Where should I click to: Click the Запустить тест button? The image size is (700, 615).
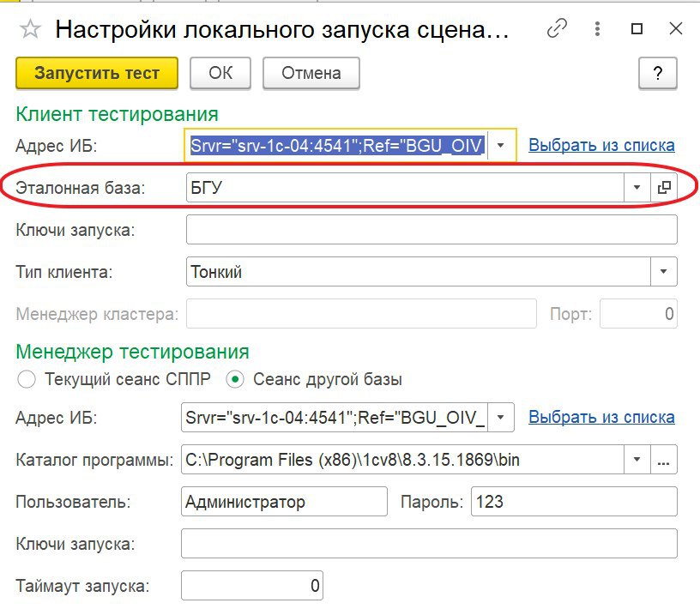pyautogui.click(x=97, y=73)
